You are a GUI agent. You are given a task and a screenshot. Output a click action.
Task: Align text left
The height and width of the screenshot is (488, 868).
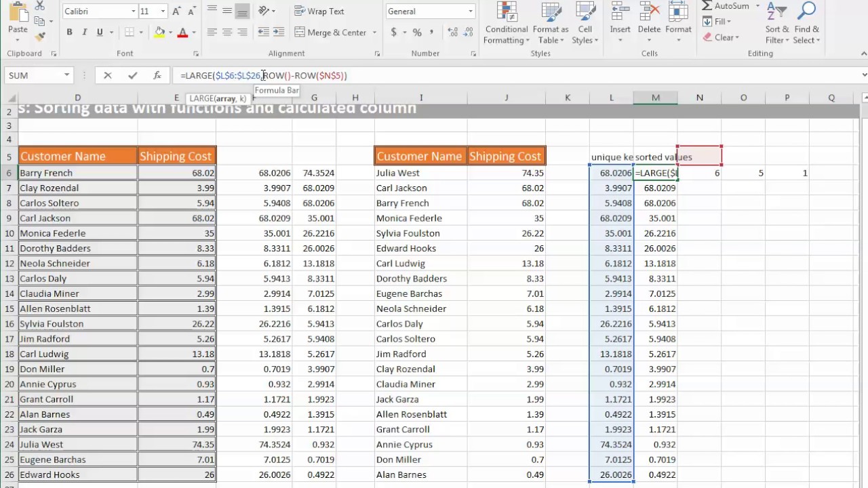(x=212, y=33)
